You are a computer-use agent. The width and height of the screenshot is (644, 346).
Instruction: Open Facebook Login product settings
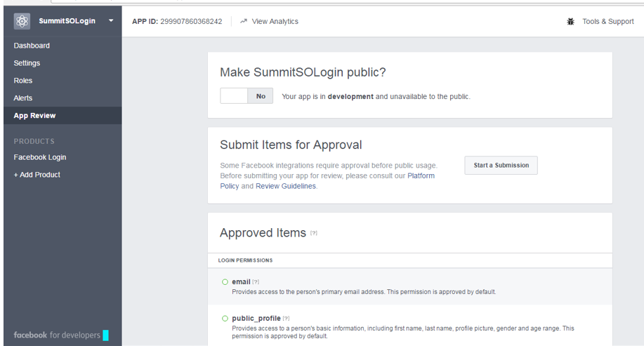pos(40,157)
